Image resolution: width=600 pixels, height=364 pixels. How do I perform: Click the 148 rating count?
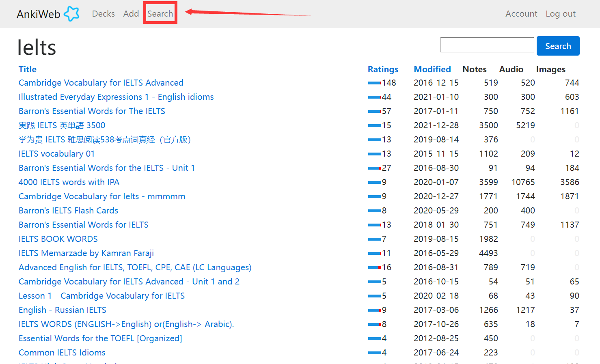389,83
